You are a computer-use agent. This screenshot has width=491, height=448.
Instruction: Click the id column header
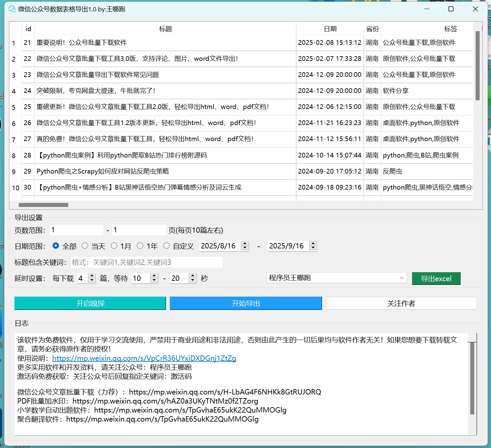coord(28,29)
